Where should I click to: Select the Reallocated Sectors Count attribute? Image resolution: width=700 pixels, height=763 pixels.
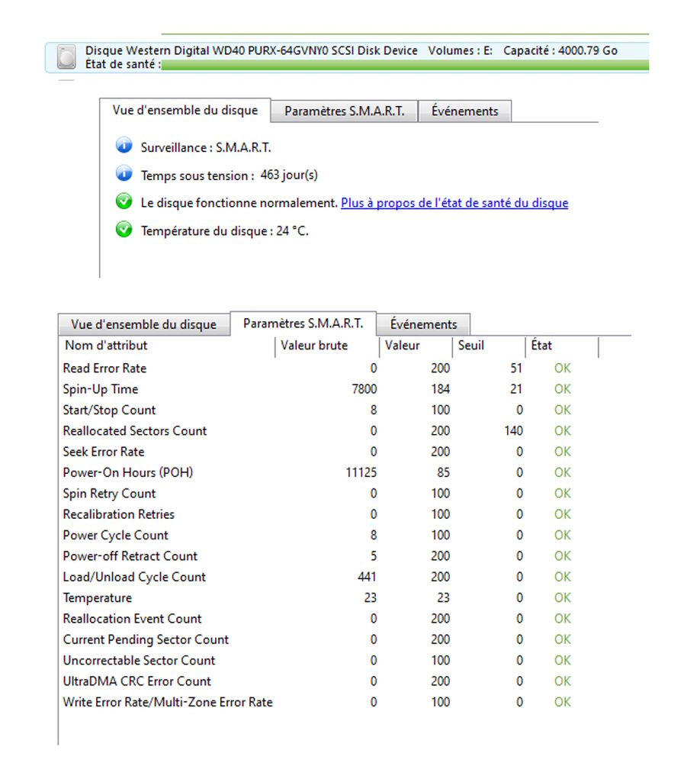click(134, 431)
